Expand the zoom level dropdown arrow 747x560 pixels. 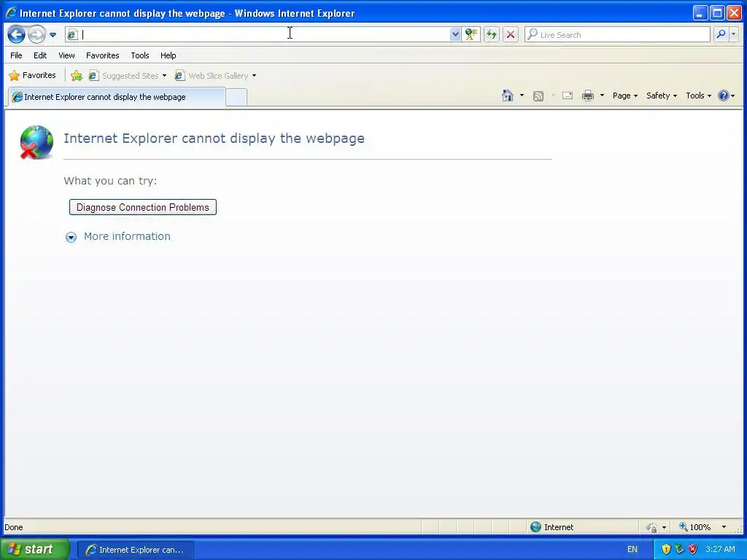pyautogui.click(x=724, y=527)
